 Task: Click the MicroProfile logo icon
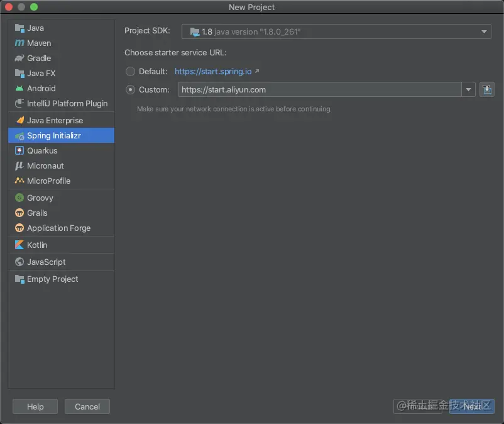(x=19, y=181)
